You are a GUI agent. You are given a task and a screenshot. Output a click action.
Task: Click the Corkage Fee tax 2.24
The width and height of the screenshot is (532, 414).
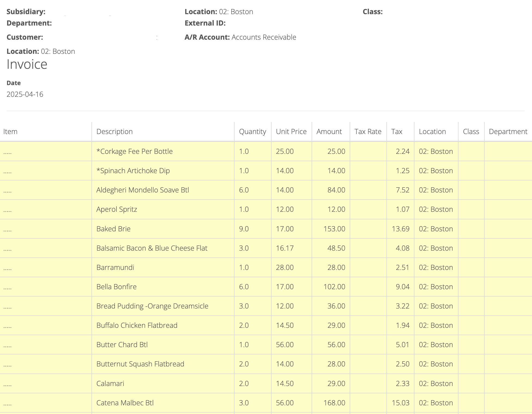pyautogui.click(x=402, y=151)
